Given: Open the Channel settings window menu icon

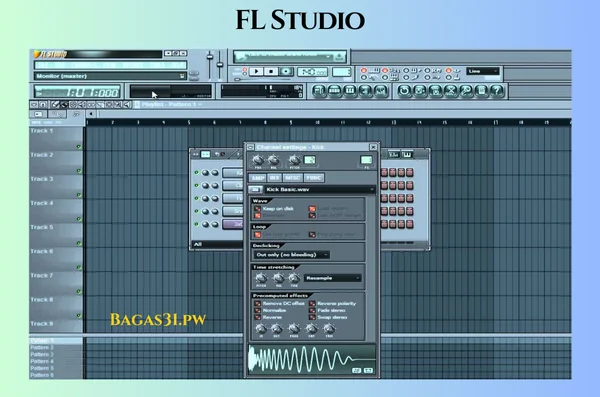Looking at the screenshot, I should [x=250, y=147].
